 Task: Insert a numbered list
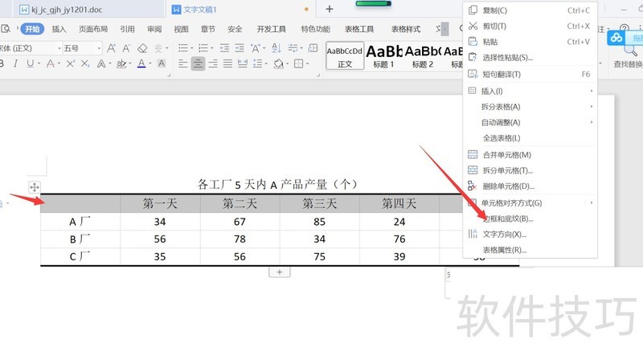coord(203,48)
